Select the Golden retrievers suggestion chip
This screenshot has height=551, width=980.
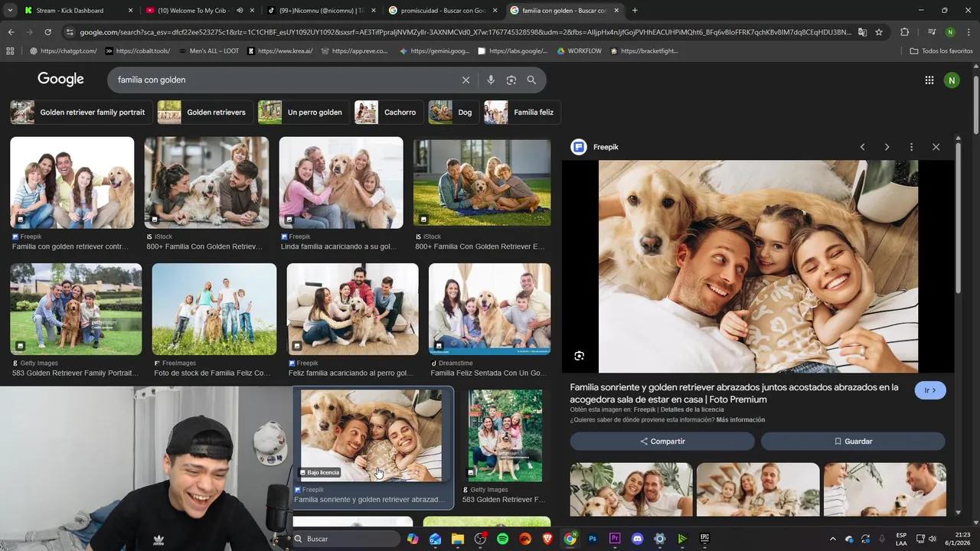pyautogui.click(x=204, y=112)
